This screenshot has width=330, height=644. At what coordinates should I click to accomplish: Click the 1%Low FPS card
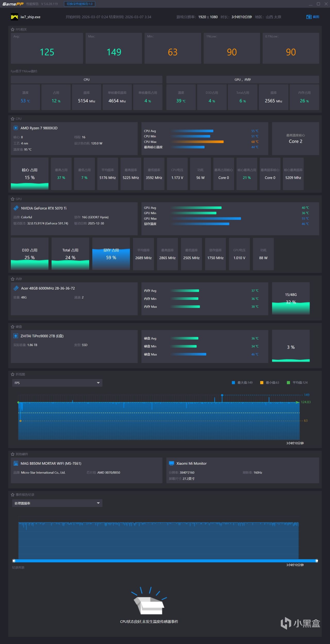tap(232, 48)
